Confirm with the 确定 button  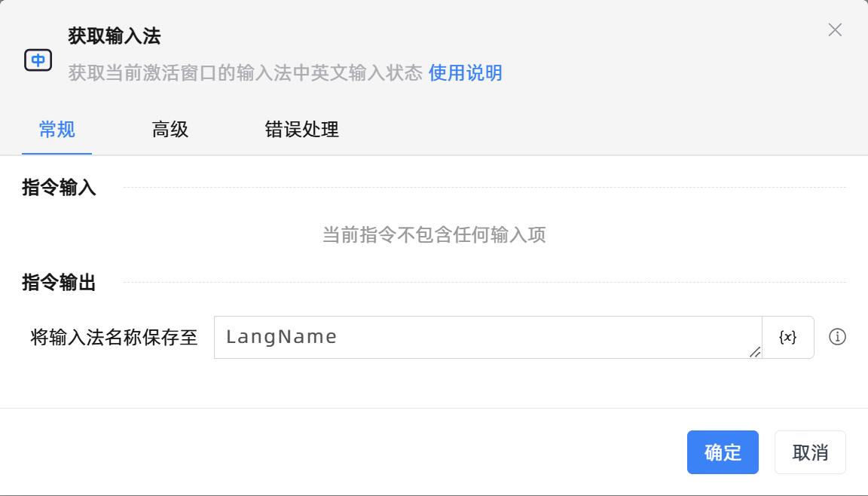[723, 452]
